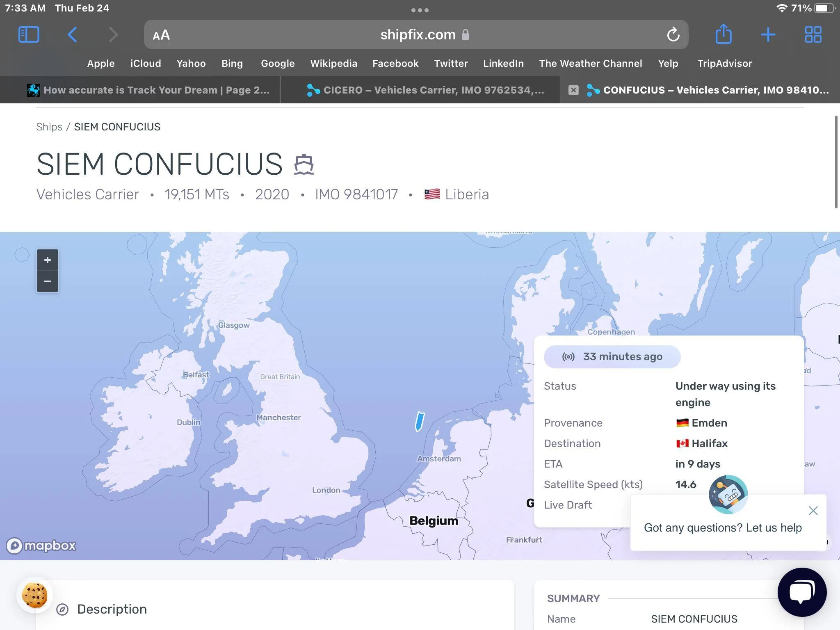The height and width of the screenshot is (630, 840).
Task: Open cookie preferences
Action: click(34, 596)
